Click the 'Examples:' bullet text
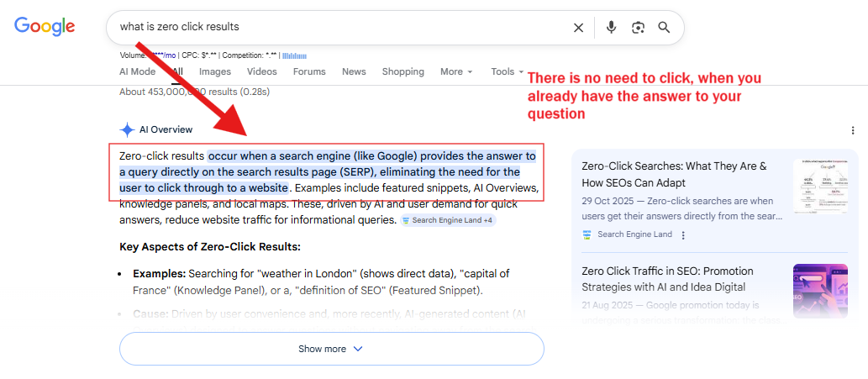The width and height of the screenshot is (868, 379). point(160,273)
